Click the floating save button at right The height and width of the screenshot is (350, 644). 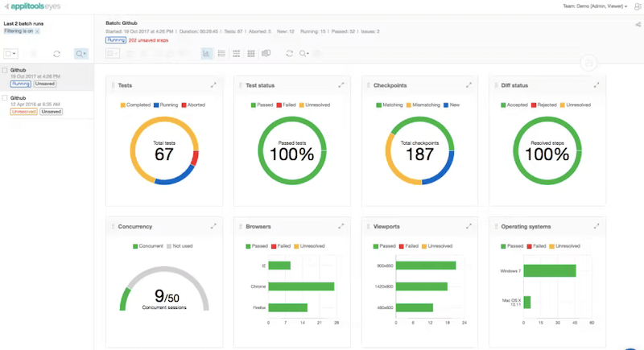pos(588,63)
